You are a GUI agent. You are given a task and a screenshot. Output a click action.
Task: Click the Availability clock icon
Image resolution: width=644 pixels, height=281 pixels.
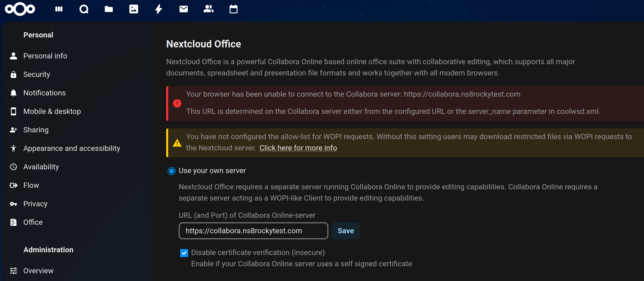(x=13, y=167)
